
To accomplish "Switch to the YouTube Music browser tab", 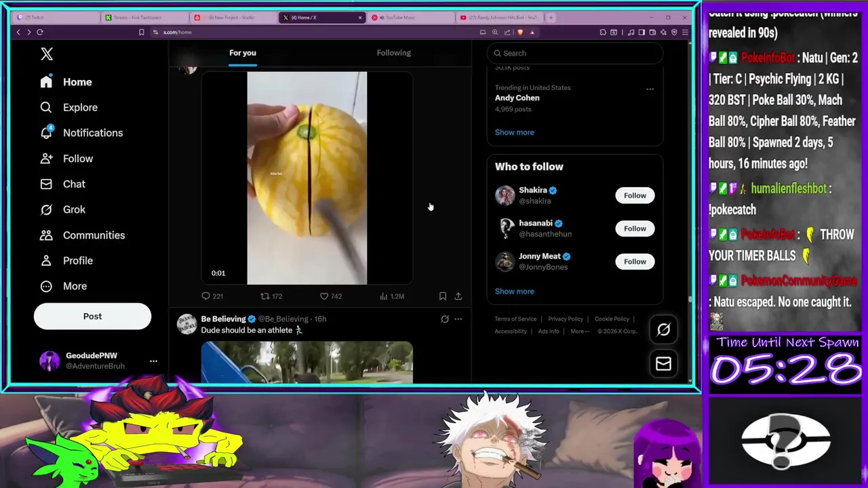I will (x=412, y=18).
